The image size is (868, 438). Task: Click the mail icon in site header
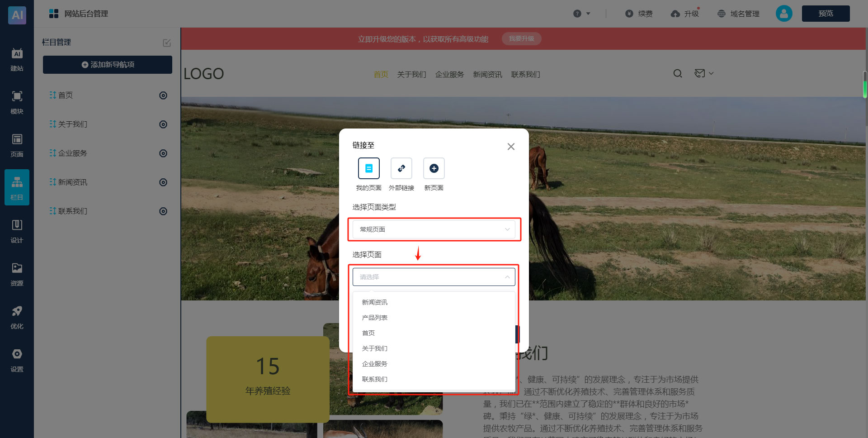(x=700, y=73)
